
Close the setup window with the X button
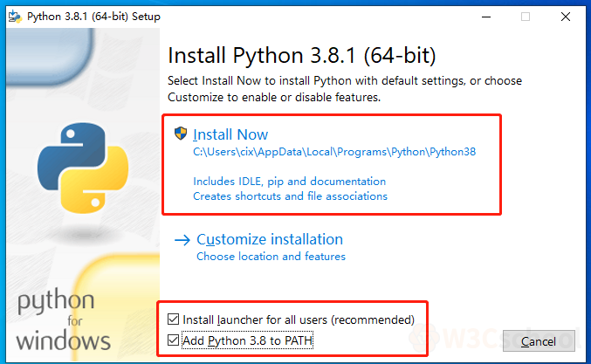[566, 17]
